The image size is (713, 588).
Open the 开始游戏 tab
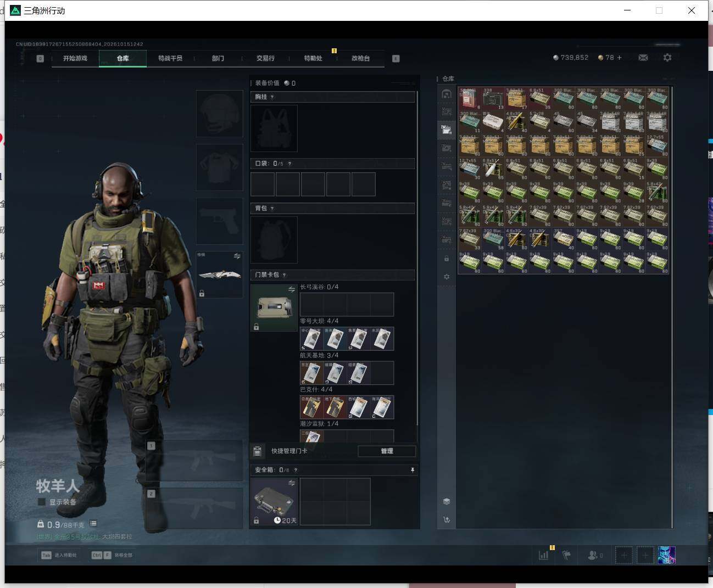75,58
